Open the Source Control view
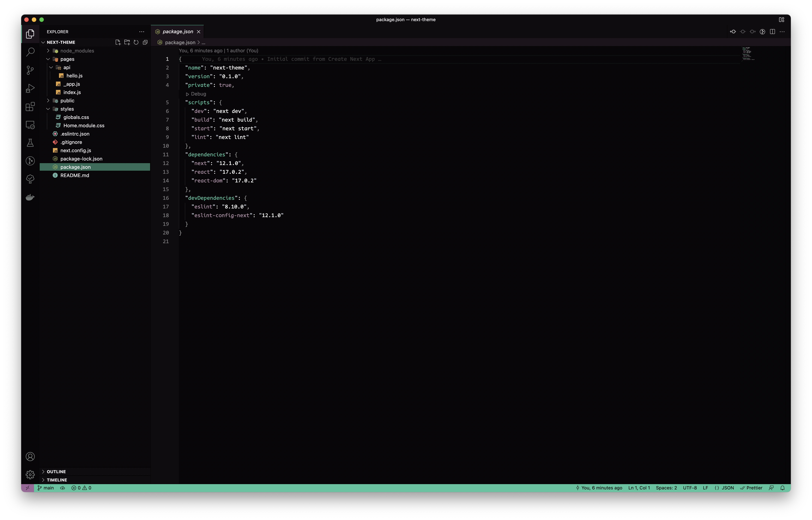 pyautogui.click(x=30, y=70)
